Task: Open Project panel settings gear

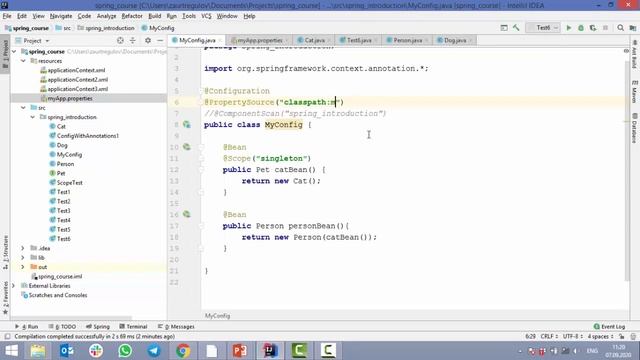Action: pyautogui.click(x=148, y=40)
